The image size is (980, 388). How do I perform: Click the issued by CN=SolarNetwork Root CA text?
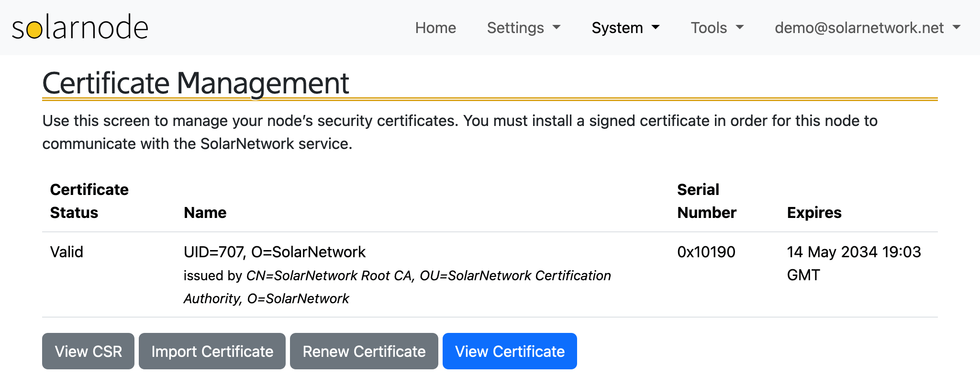[x=397, y=287]
